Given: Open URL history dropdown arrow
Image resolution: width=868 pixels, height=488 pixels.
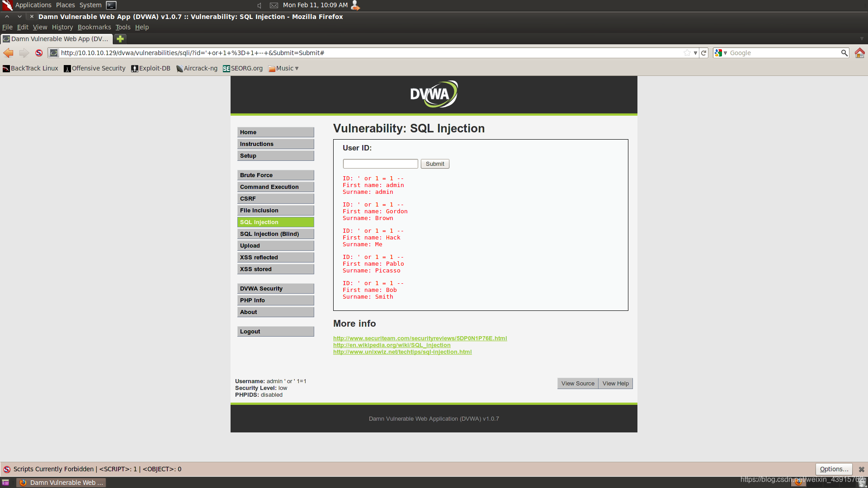Looking at the screenshot, I should 695,53.
